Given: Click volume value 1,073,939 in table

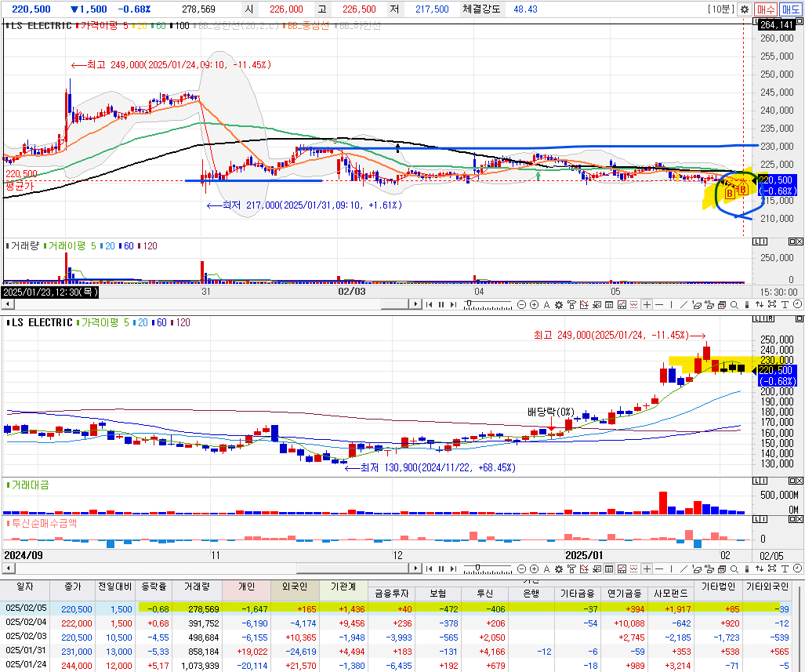Looking at the screenshot, I should (200, 666).
